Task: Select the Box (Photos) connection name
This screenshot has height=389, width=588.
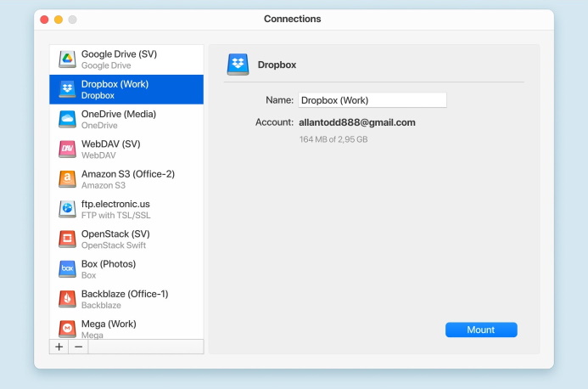Action: click(109, 264)
